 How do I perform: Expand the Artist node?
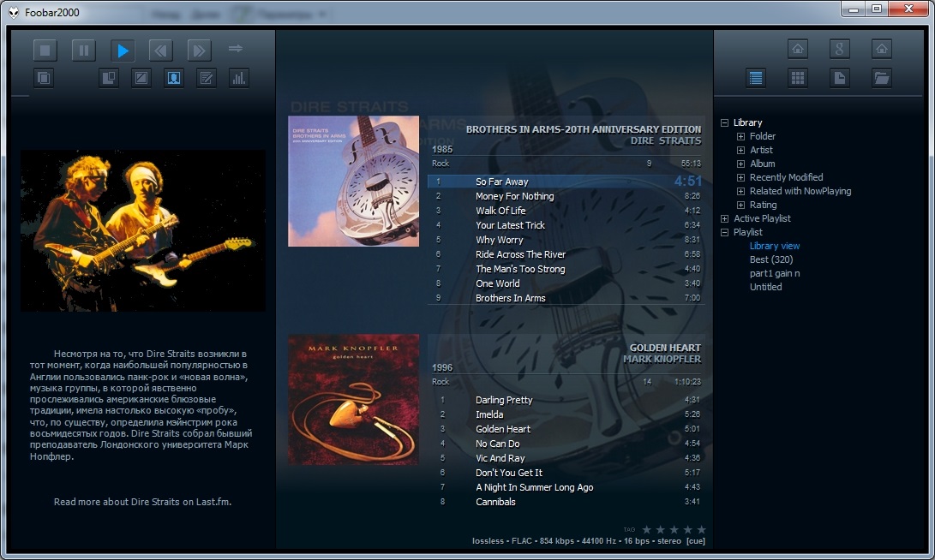pos(740,150)
